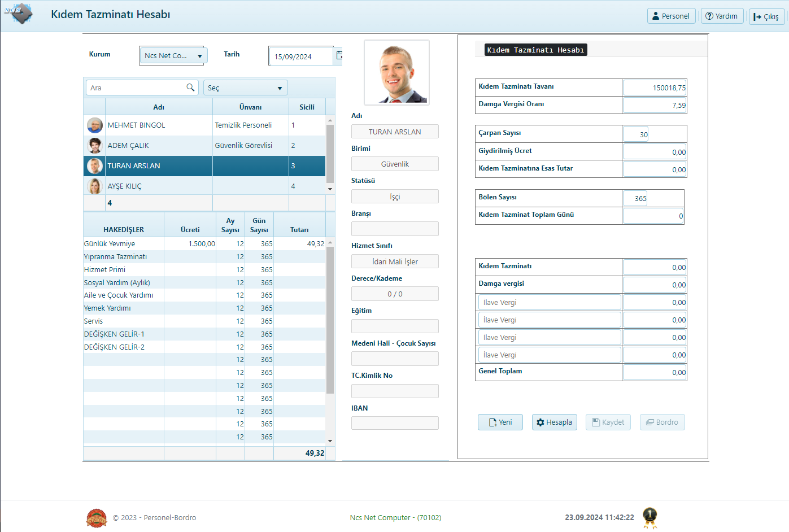Click the Tarih date field
The width and height of the screenshot is (789, 532).
(301, 56)
